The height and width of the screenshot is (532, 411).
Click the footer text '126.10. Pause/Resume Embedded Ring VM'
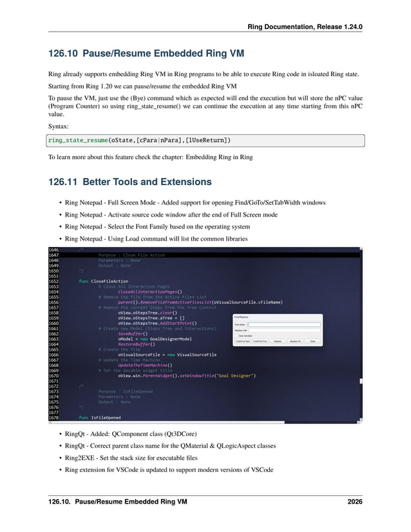[118, 502]
